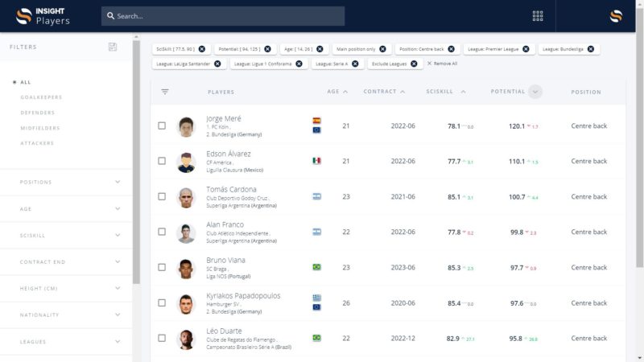This screenshot has height=362, width=644.
Task: Sort by SciSkill using its arrow
Action: [x=463, y=92]
